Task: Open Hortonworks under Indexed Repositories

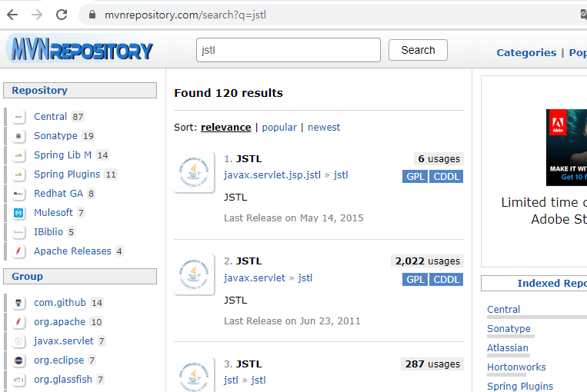Action: [517, 367]
